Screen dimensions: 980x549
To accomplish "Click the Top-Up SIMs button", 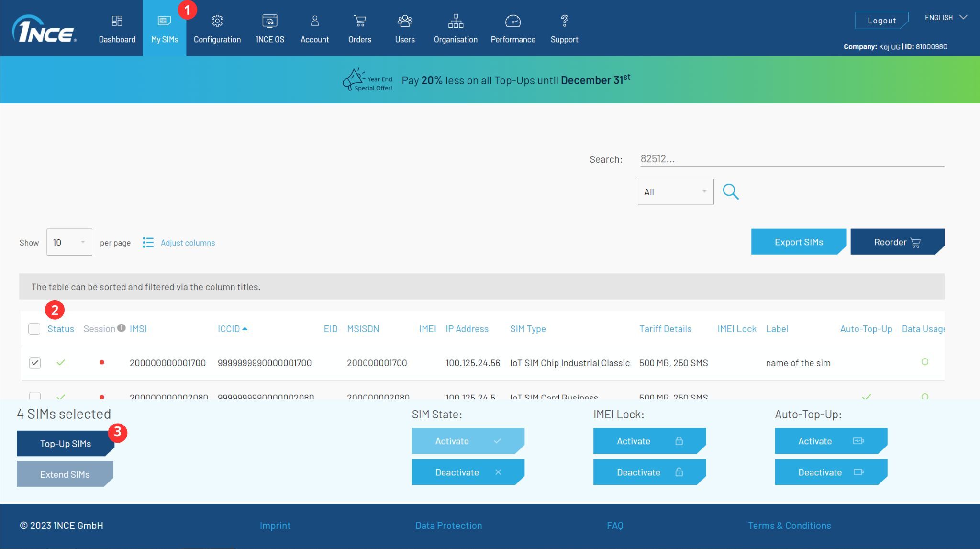I will pyautogui.click(x=66, y=444).
